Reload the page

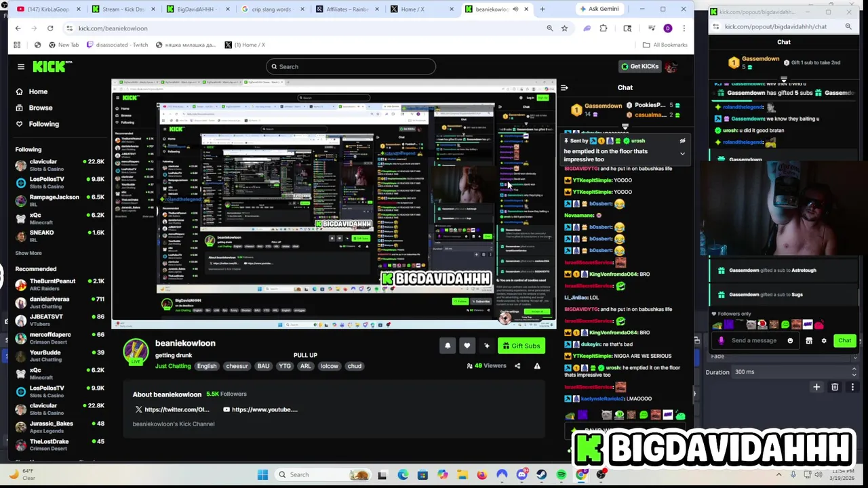(50, 28)
